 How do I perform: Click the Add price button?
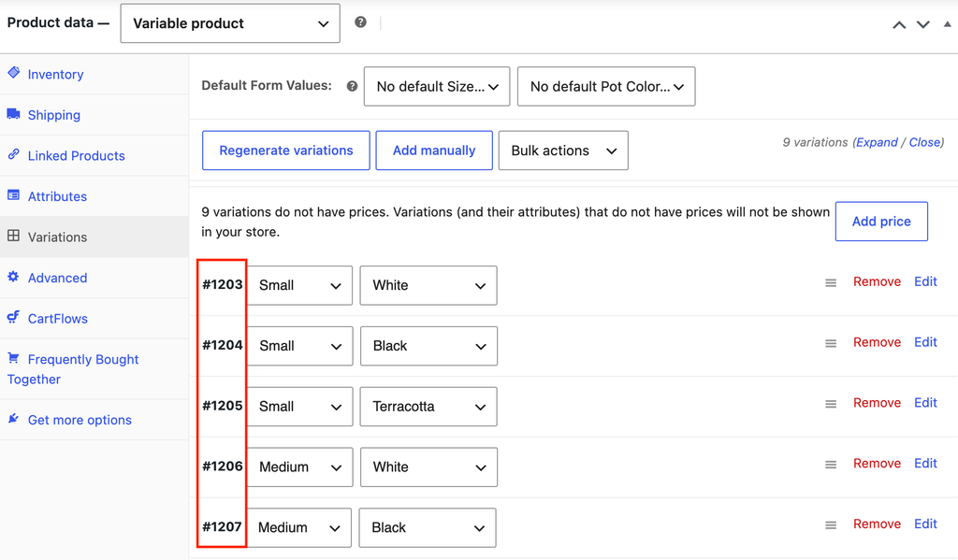pos(881,221)
